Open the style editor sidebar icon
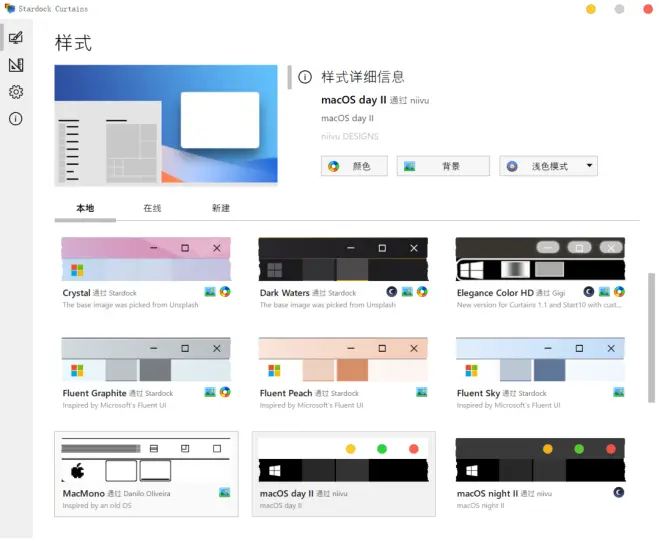Screen dimensions: 660x542 [x=16, y=65]
